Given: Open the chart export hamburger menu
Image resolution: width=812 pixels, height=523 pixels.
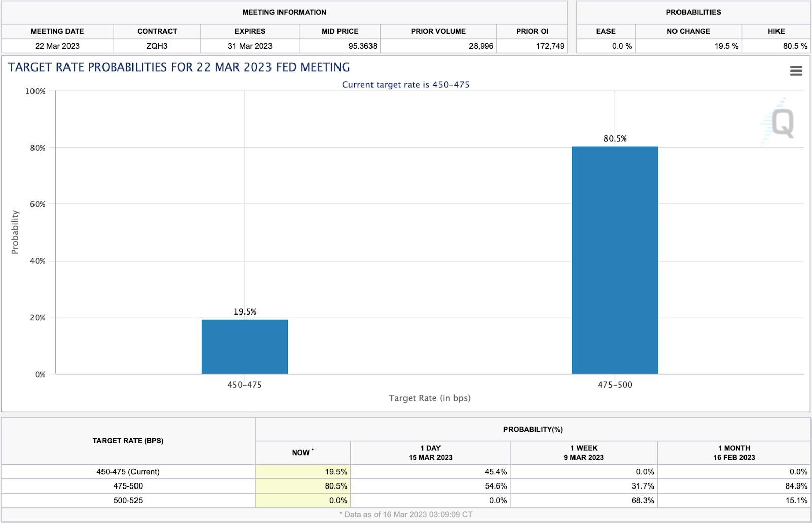Looking at the screenshot, I should click(x=796, y=71).
